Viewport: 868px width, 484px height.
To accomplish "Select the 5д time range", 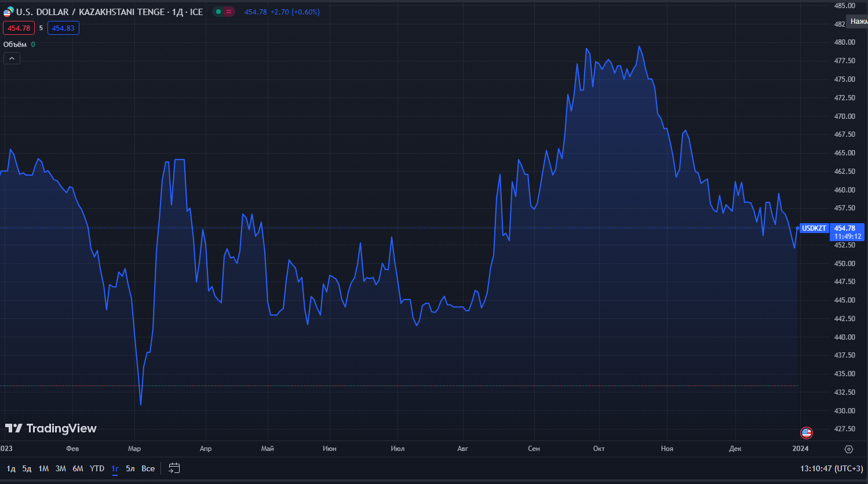I will coord(27,468).
